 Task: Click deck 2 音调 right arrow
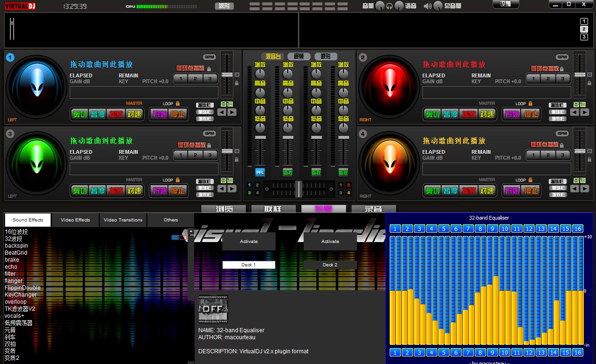tap(585, 112)
